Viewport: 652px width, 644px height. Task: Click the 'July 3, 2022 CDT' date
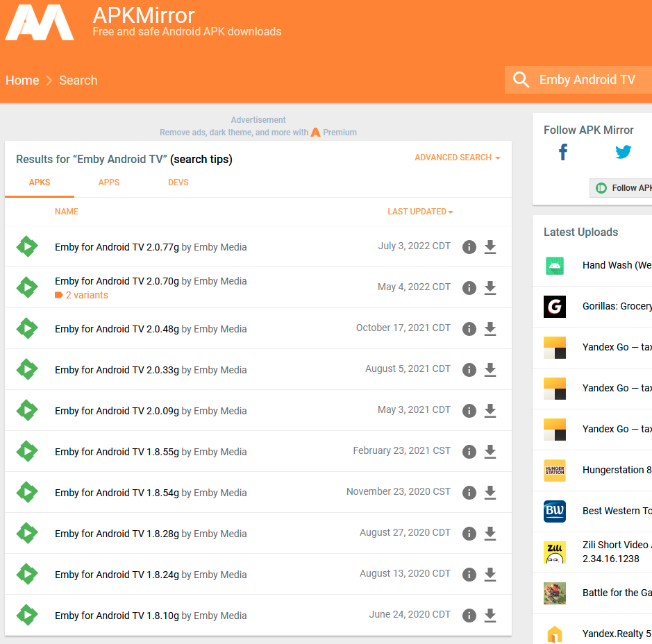click(x=414, y=246)
